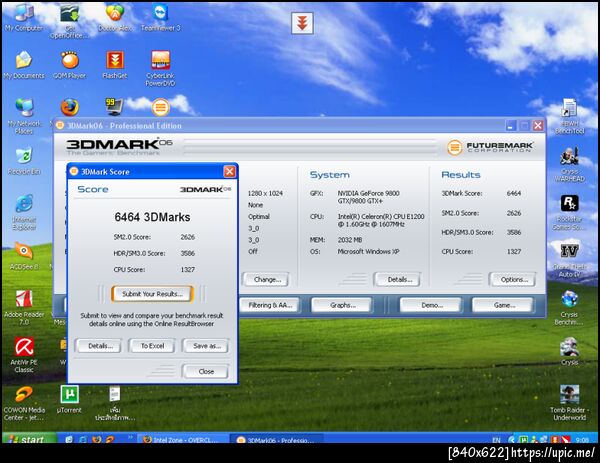Launch the Crysis desktop icon
600x463 pixels.
569,351
